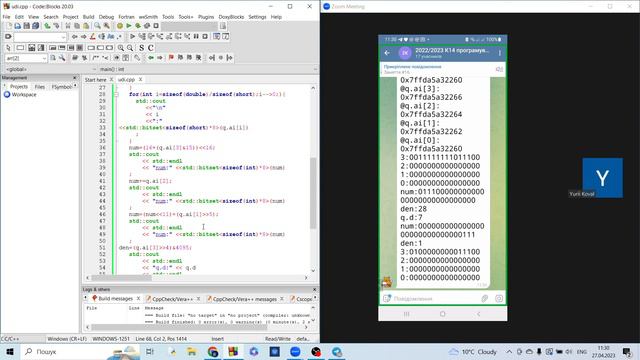Select the Build messages log tab

[x=116, y=299]
